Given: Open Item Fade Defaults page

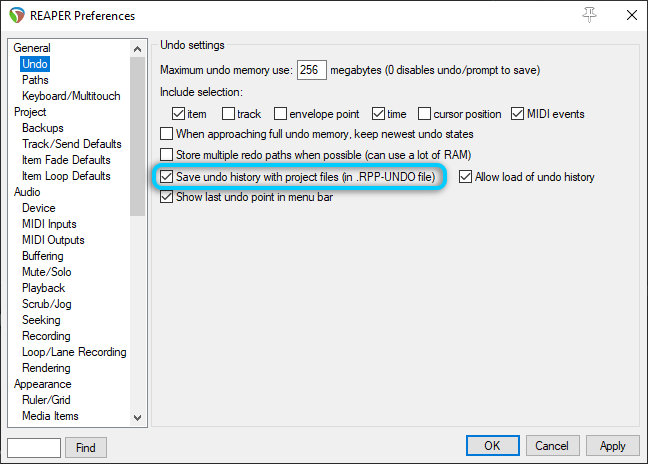Looking at the screenshot, I should pos(66,160).
